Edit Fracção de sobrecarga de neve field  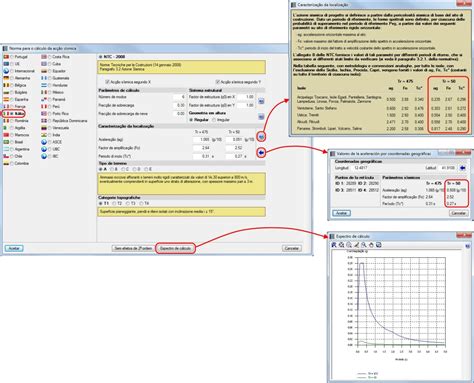click(179, 114)
